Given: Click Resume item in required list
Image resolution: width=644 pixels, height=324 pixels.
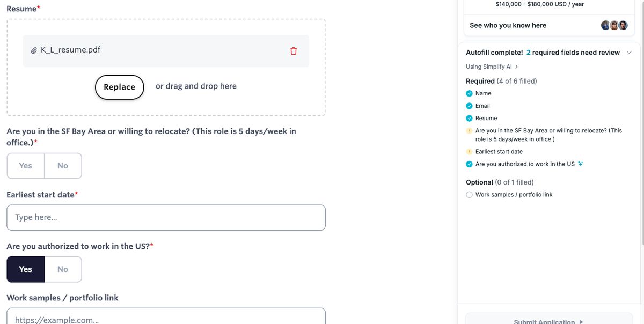Looking at the screenshot, I should point(486,118).
